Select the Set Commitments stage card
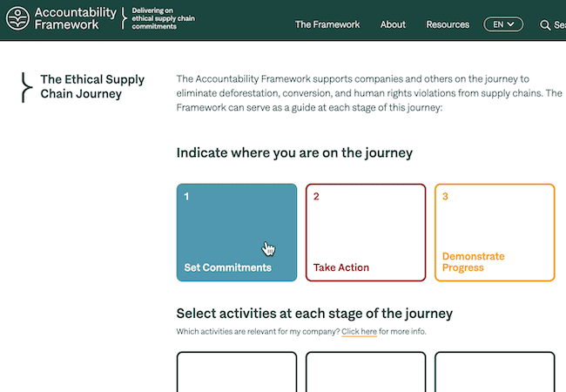This screenshot has height=392, width=566. (x=237, y=233)
